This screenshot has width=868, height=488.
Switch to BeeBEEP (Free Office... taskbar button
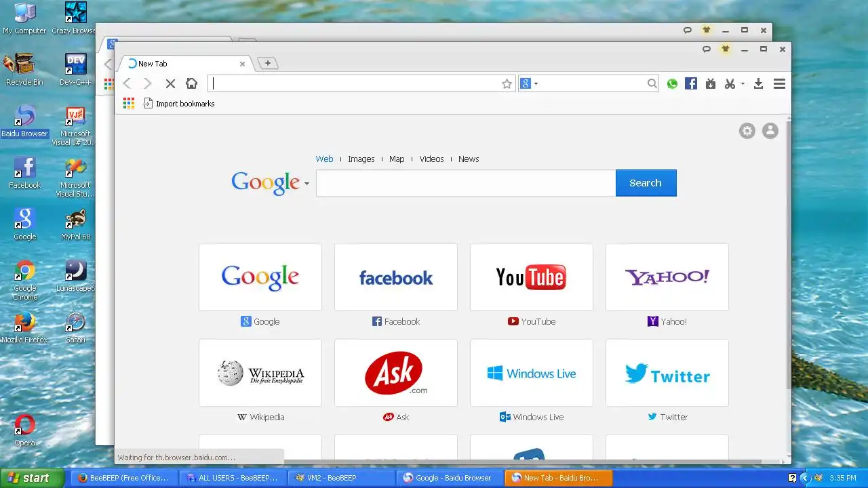[123, 478]
